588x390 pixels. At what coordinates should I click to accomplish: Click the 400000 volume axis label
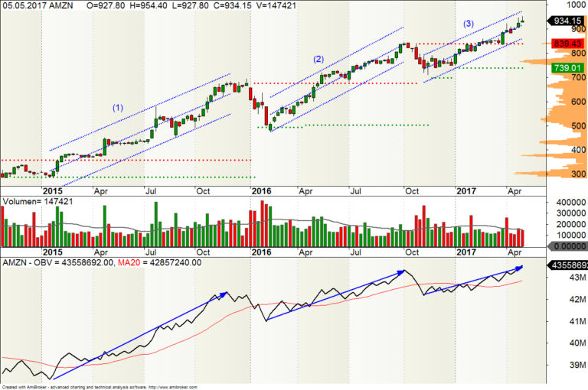pyautogui.click(x=571, y=203)
